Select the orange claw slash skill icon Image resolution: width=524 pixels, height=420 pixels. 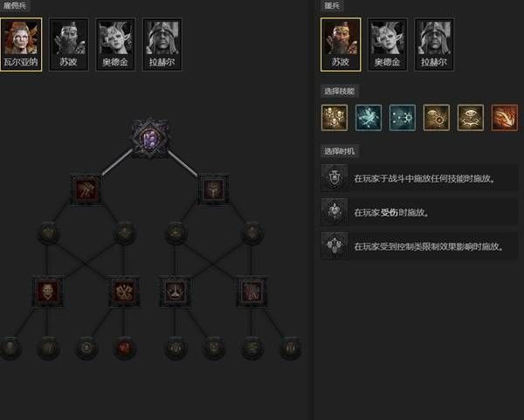pos(505,117)
